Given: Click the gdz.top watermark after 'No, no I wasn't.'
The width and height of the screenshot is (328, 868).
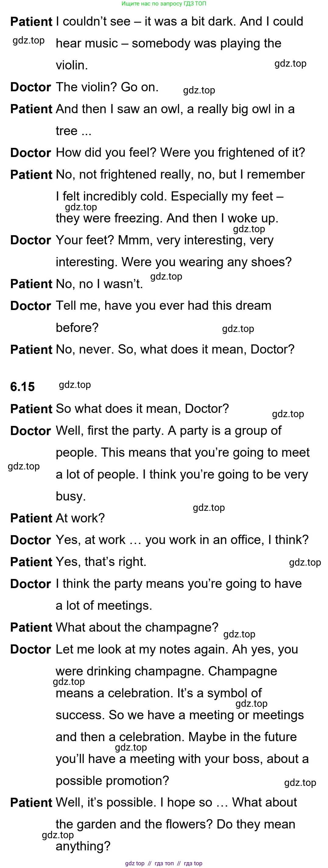Looking at the screenshot, I should [166, 277].
